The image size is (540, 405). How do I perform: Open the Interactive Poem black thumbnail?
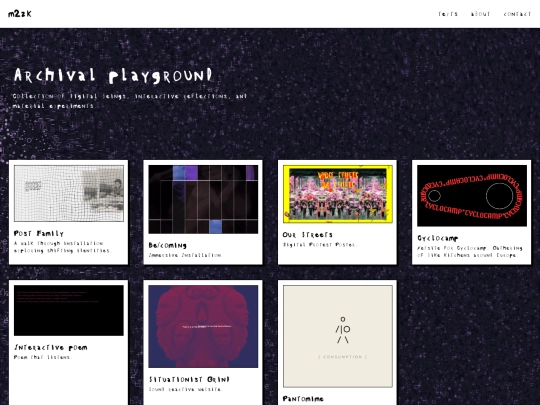(69, 310)
